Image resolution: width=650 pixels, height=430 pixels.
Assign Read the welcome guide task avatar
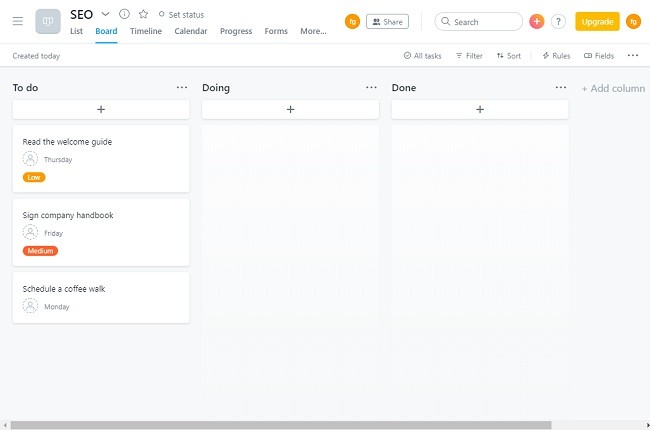[30, 159]
